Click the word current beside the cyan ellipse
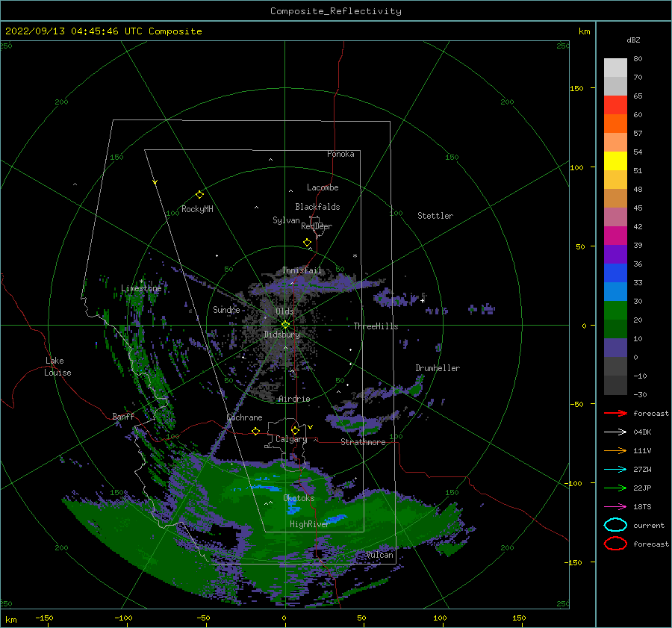Image resolution: width=672 pixels, height=628 pixels. click(x=649, y=525)
